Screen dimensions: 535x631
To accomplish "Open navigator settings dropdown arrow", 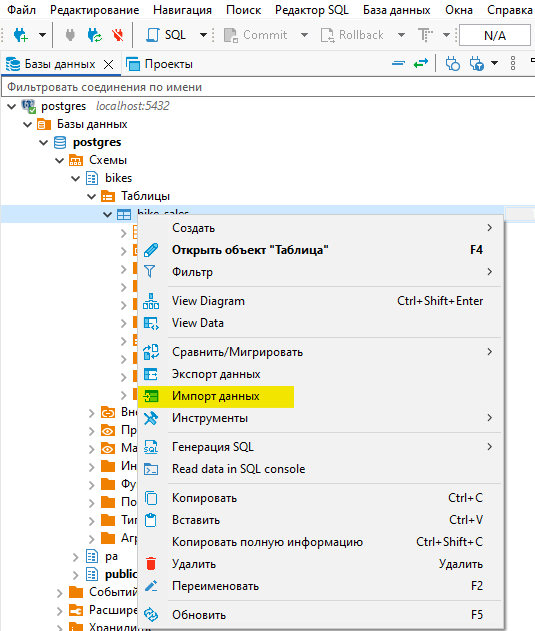I will point(494,63).
